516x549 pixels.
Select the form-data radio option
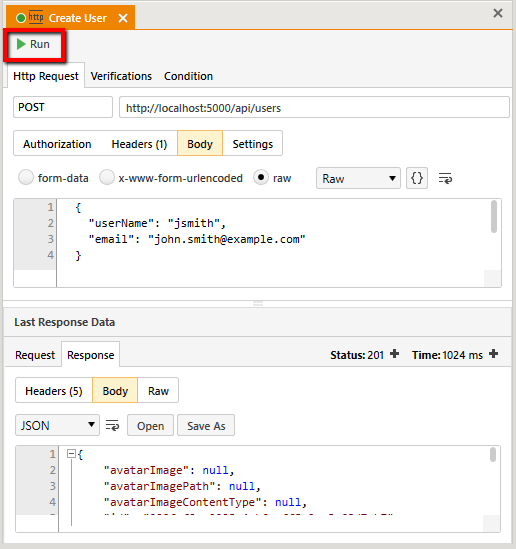pos(26,177)
